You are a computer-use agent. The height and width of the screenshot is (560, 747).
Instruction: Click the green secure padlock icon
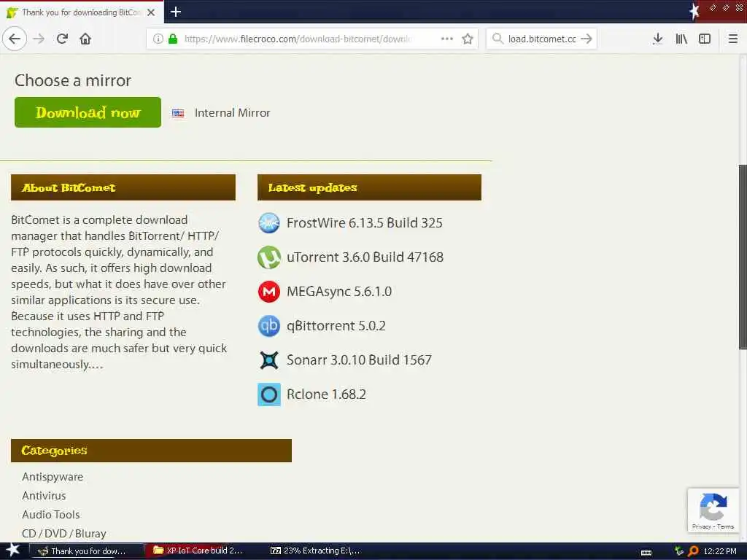173,39
